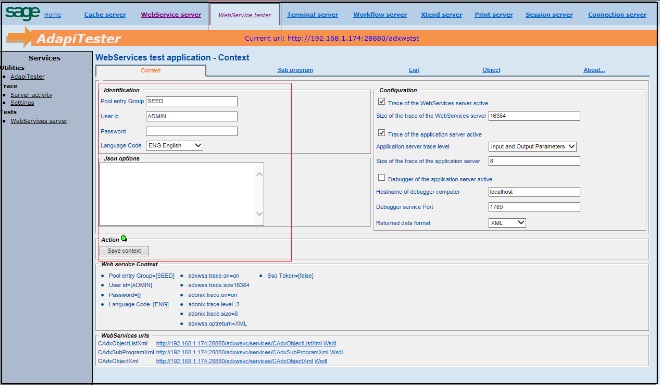Open the Xtend server tab
The width and height of the screenshot is (660, 385).
tap(441, 15)
